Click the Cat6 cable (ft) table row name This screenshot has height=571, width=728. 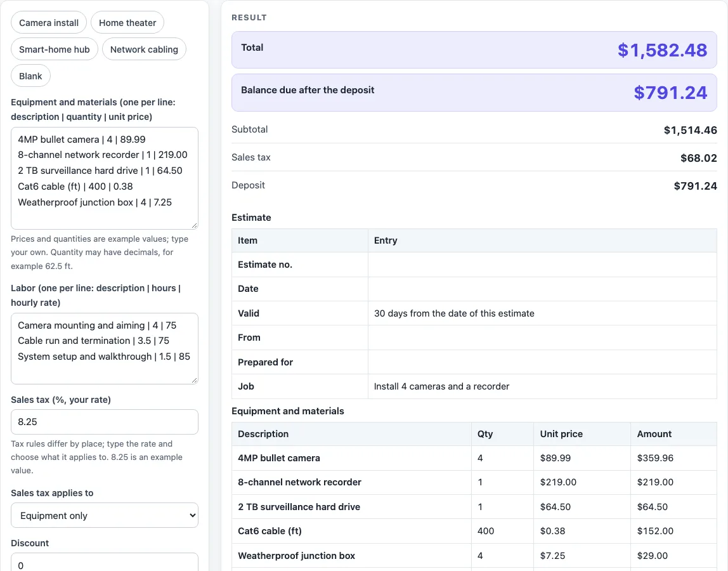point(270,531)
